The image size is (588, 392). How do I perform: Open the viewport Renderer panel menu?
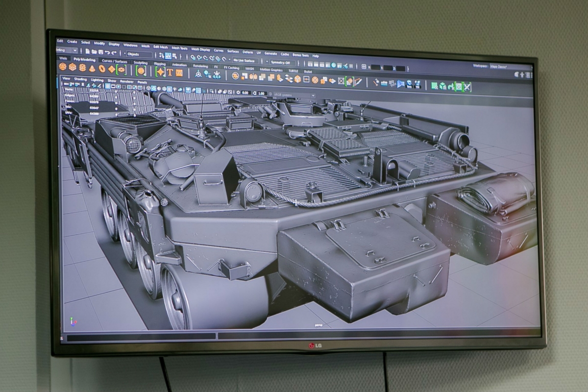126,81
